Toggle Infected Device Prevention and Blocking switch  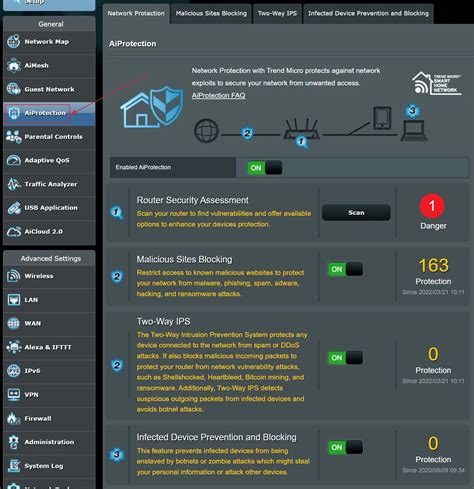tap(345, 447)
